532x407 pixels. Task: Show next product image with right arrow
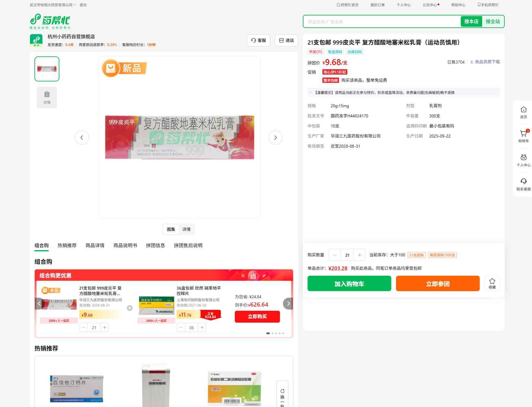(275, 138)
